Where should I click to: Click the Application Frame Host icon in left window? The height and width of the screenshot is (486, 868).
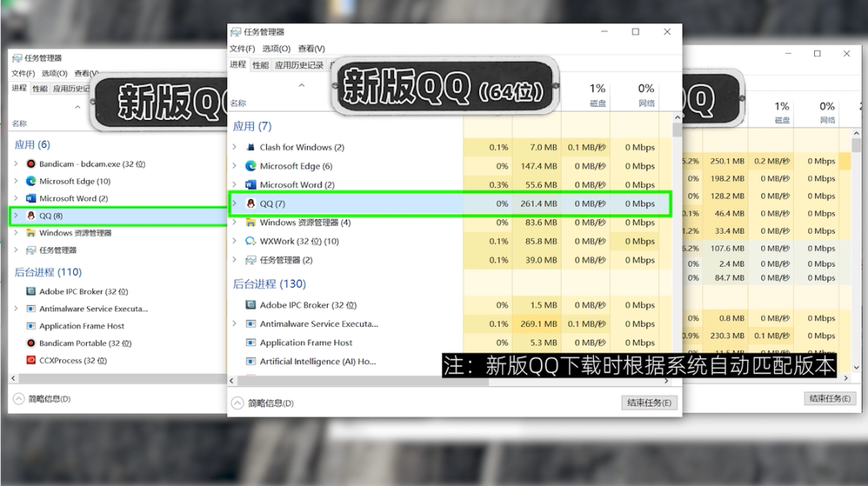coord(31,326)
